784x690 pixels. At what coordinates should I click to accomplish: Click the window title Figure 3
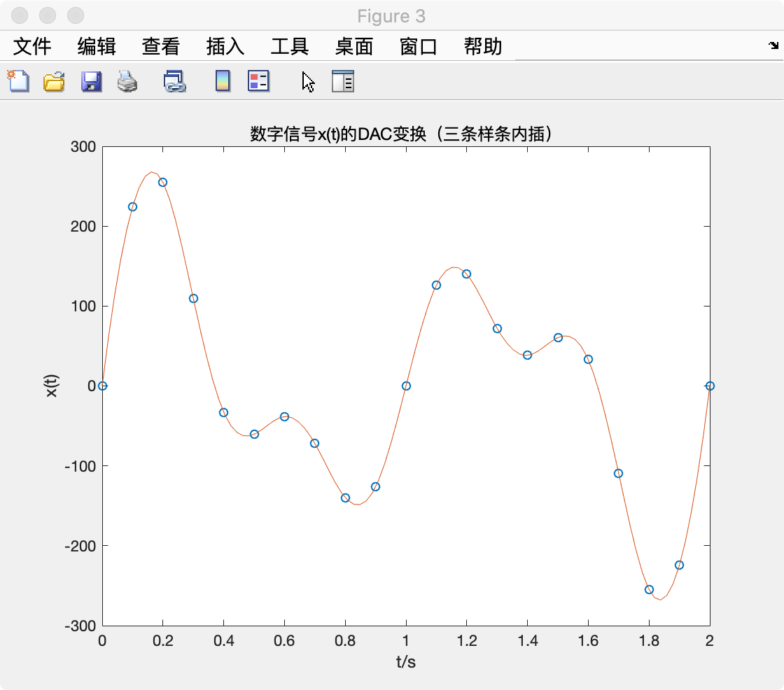(x=391, y=17)
